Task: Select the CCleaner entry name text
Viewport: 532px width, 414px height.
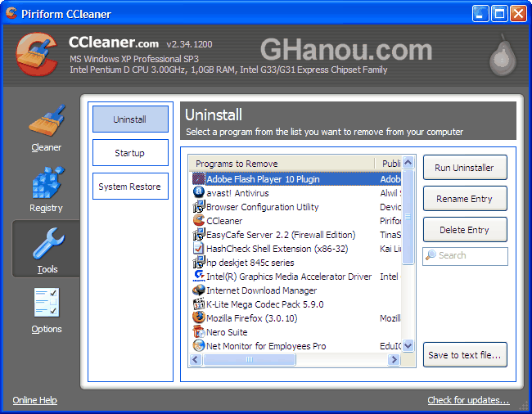Action: pyautogui.click(x=224, y=221)
